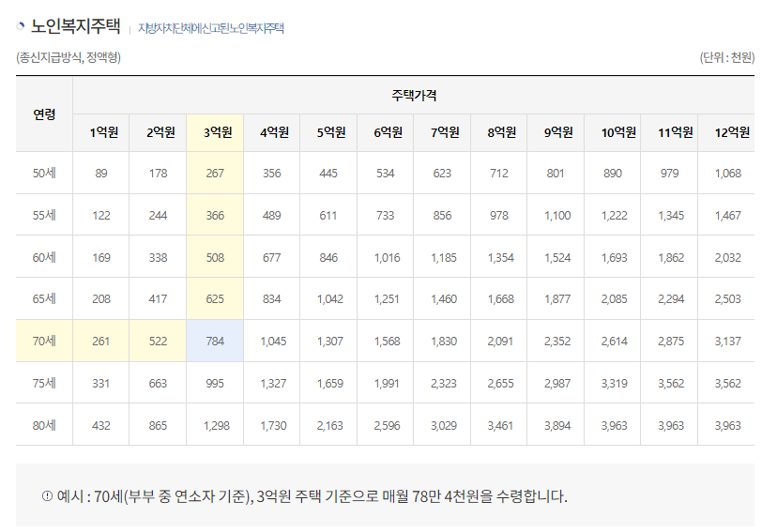This screenshot has height=532, width=777.
Task: Click value 508 in the 60세 row
Action: click(x=215, y=258)
